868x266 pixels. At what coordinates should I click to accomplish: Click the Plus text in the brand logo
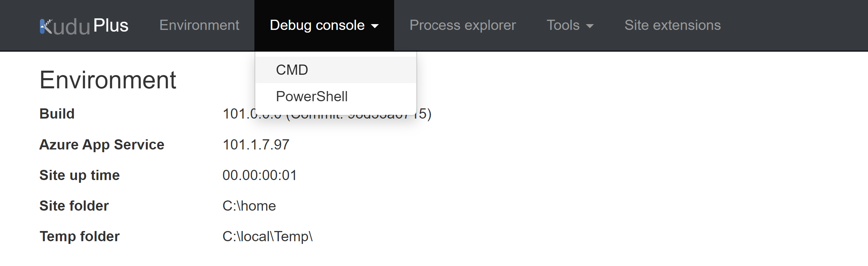pos(111,25)
